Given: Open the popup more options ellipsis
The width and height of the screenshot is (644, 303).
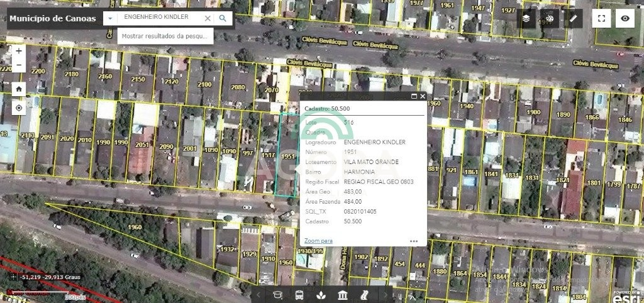Looking at the screenshot, I should (414, 241).
